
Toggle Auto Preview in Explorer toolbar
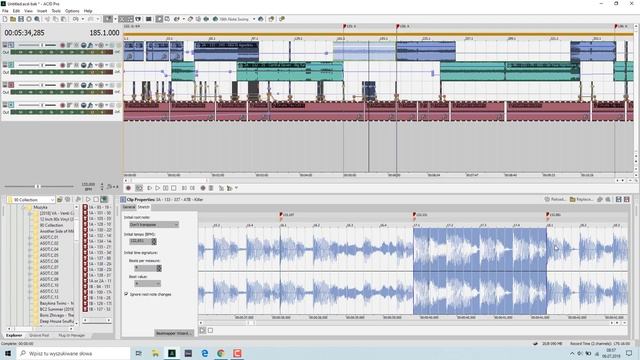(104, 199)
